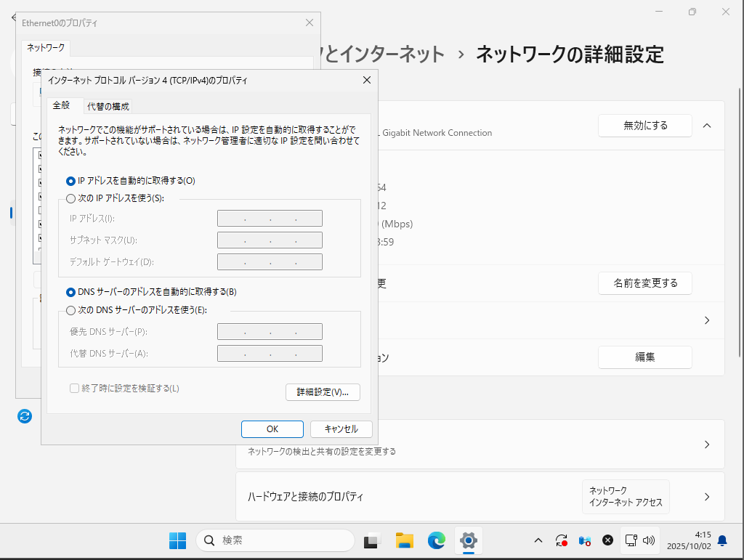Image resolution: width=744 pixels, height=560 pixels.
Task: Click the network status tray icon
Action: tap(631, 540)
